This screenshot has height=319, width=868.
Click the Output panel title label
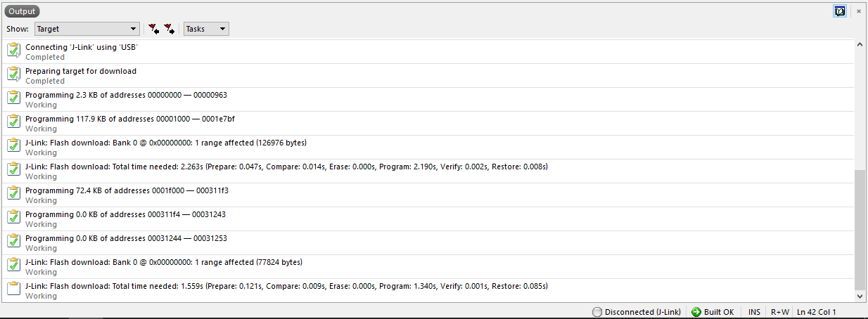point(23,11)
